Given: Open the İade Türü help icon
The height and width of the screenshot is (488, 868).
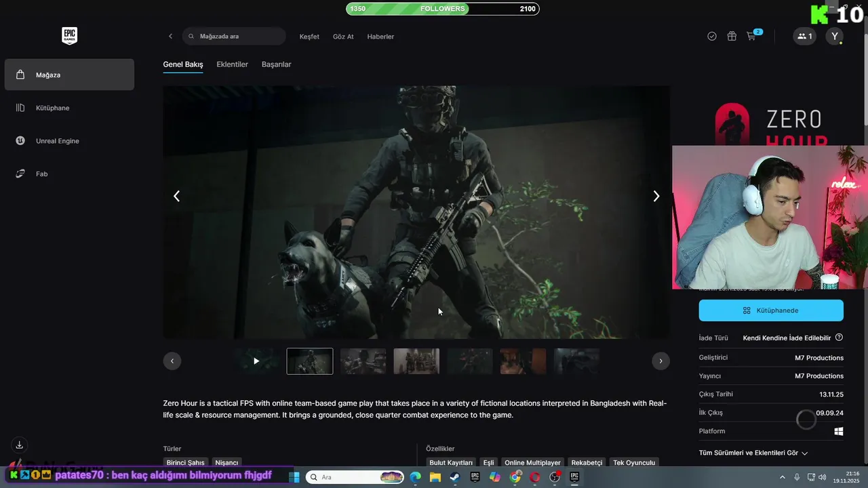Looking at the screenshot, I should (x=839, y=338).
